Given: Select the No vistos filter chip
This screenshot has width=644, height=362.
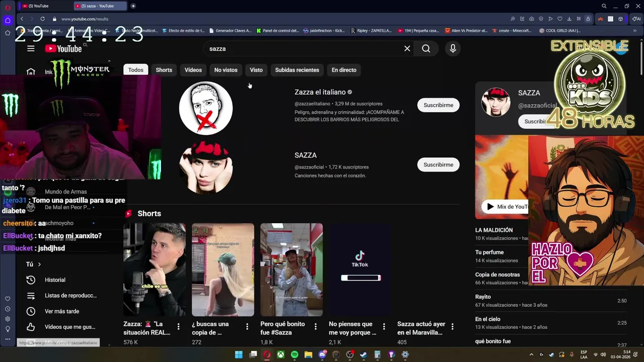Looking at the screenshot, I should (x=226, y=70).
